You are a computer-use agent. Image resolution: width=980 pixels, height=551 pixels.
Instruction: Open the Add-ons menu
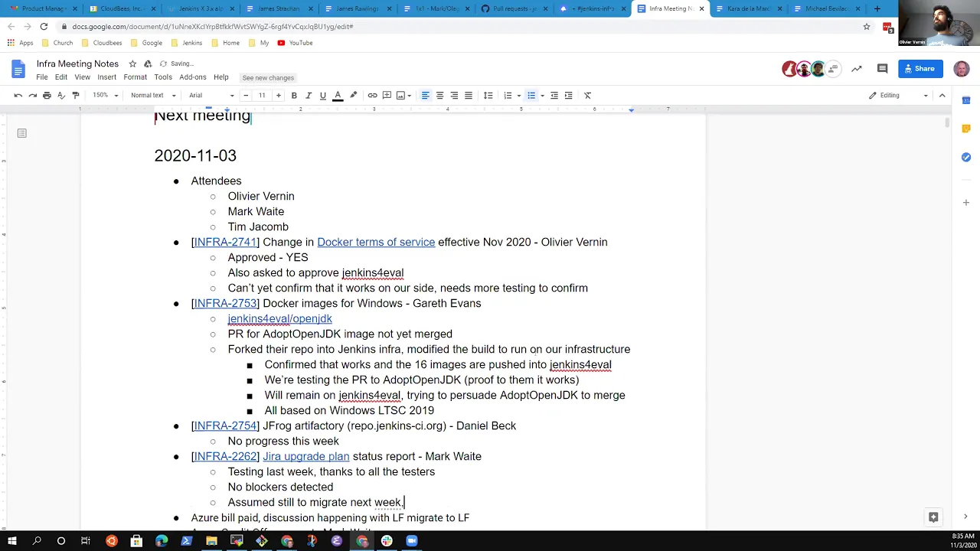point(193,77)
